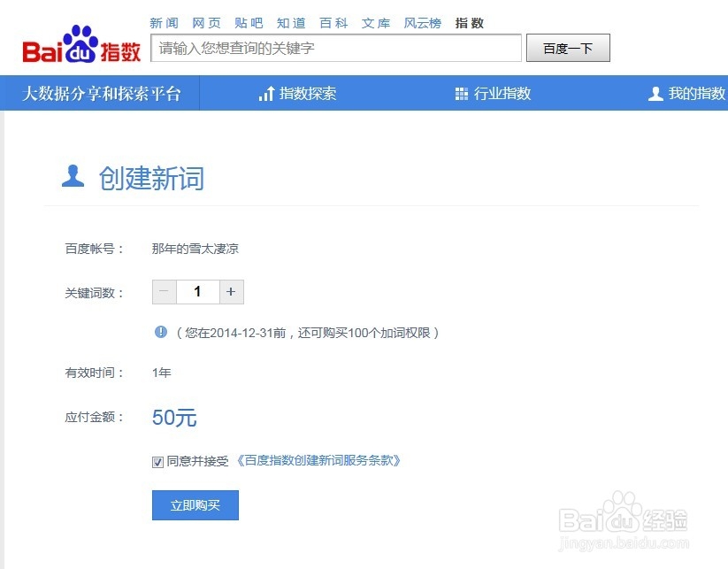Toggle the 同意并接受 checkbox

(157, 462)
